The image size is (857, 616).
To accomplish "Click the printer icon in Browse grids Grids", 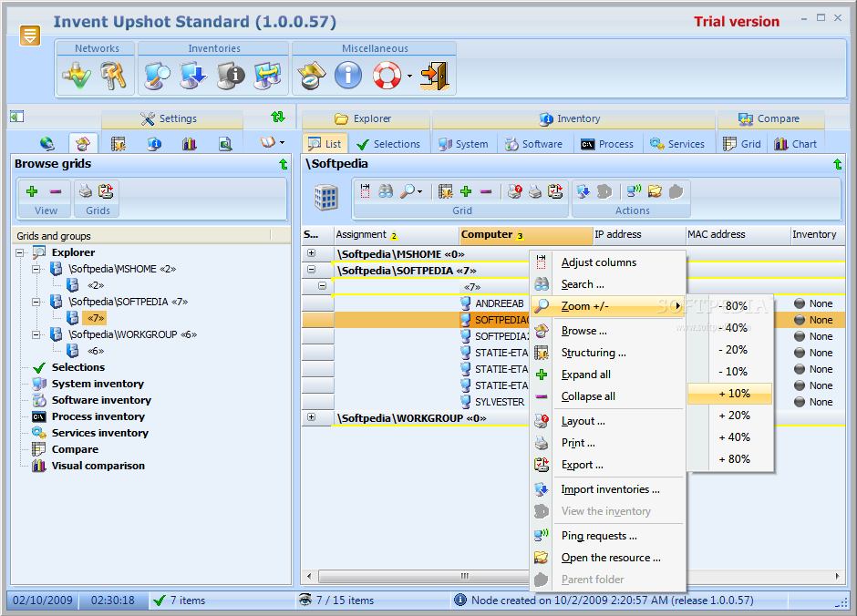I will 86,191.
